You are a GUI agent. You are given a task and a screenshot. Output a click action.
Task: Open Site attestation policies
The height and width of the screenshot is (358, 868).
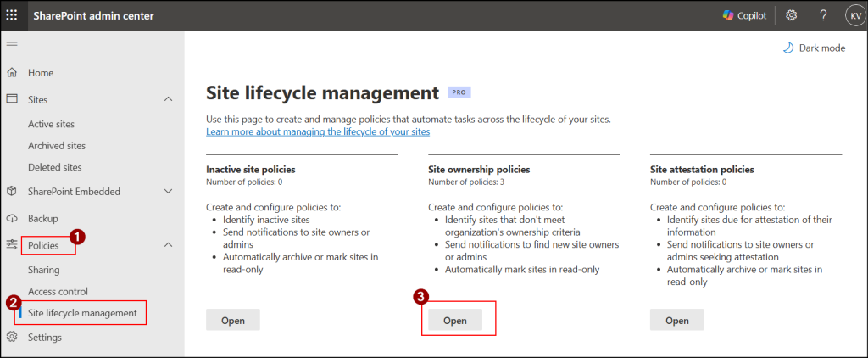[677, 321]
